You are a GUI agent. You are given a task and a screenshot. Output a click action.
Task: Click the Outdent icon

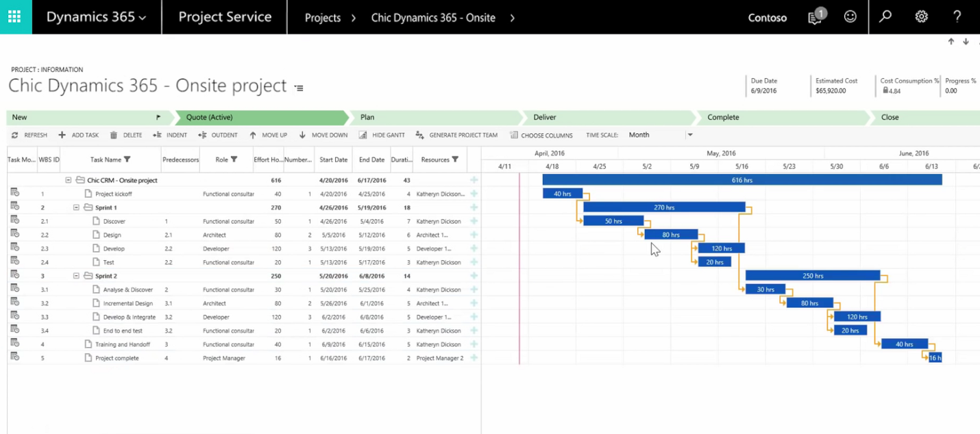pyautogui.click(x=203, y=135)
